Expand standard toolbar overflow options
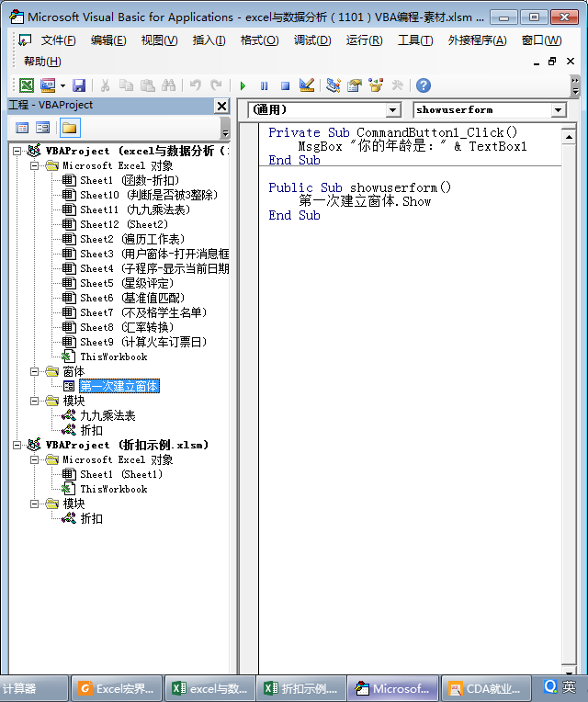The height and width of the screenshot is (702, 588). (x=575, y=86)
